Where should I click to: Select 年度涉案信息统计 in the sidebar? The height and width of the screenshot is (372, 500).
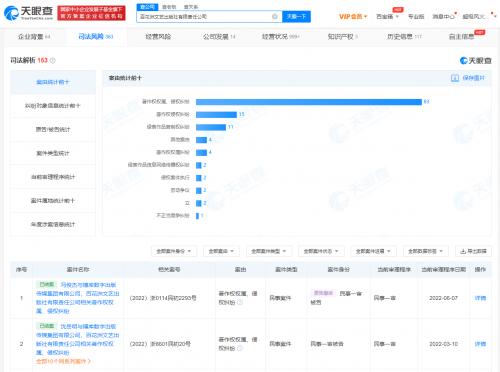pyautogui.click(x=53, y=224)
